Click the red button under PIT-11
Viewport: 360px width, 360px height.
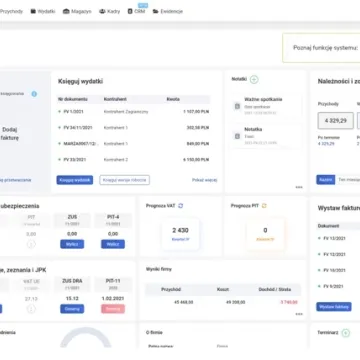pos(113,309)
